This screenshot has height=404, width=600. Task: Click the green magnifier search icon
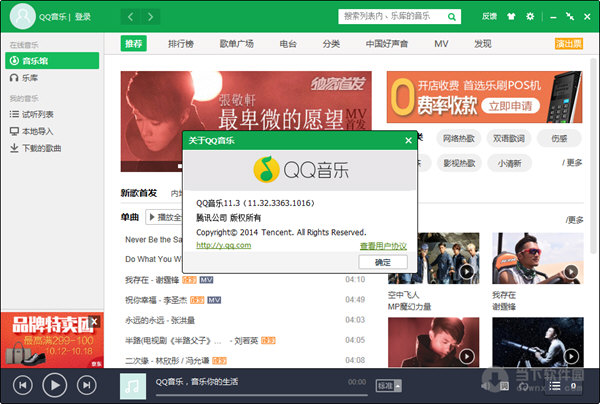point(452,17)
